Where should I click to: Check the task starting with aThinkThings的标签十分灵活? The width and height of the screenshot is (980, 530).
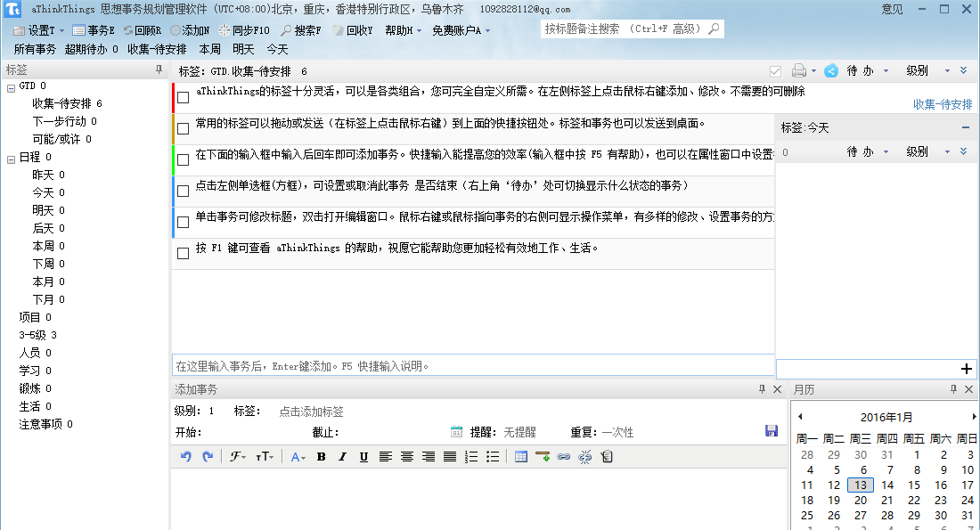tap(184, 97)
